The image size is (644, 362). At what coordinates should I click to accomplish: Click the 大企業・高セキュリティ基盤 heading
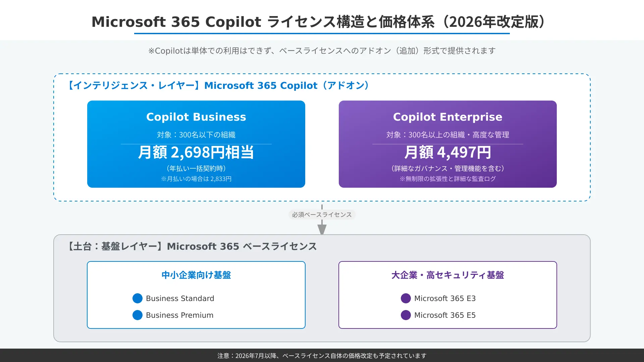coord(448,275)
